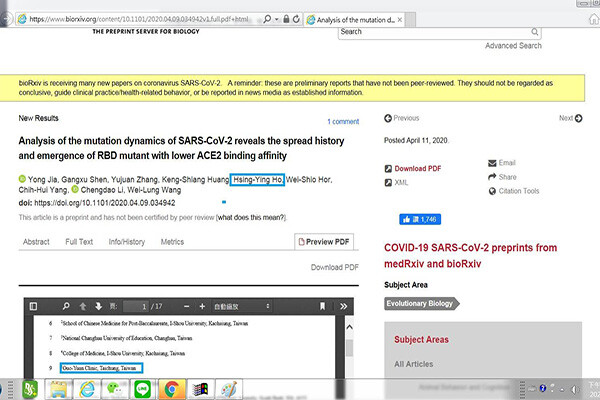Click the PDF viewer scroll up arrow

[349, 327]
